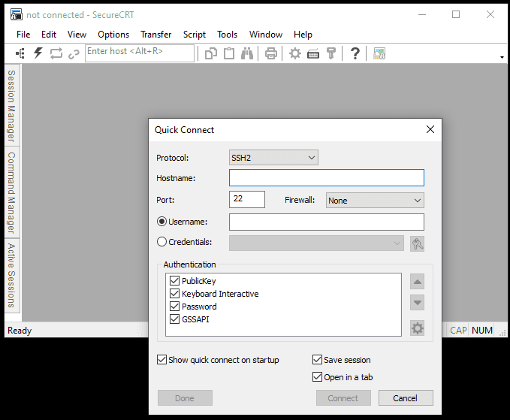Toggle the GSSAPI authentication checkbox
This screenshot has width=510, height=420.
175,319
